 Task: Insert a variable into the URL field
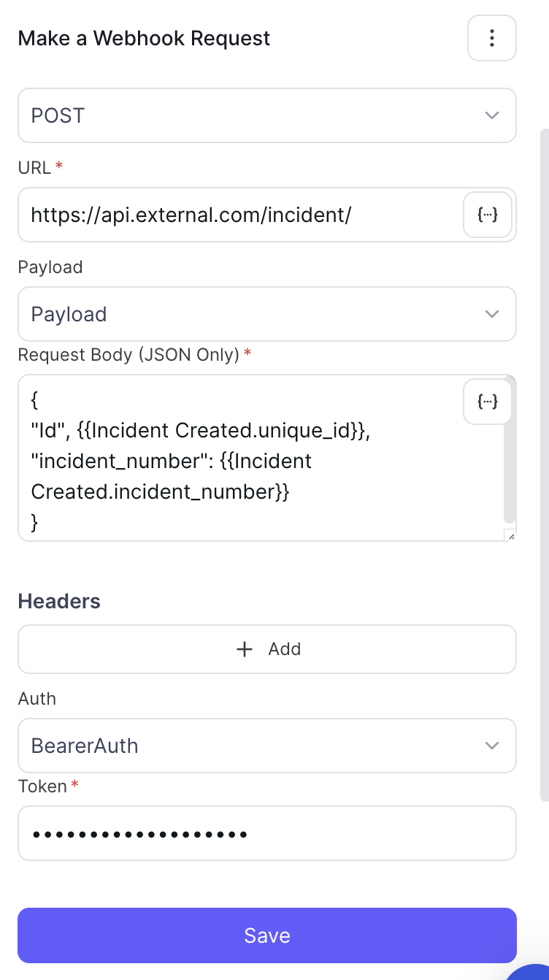pyautogui.click(x=488, y=215)
